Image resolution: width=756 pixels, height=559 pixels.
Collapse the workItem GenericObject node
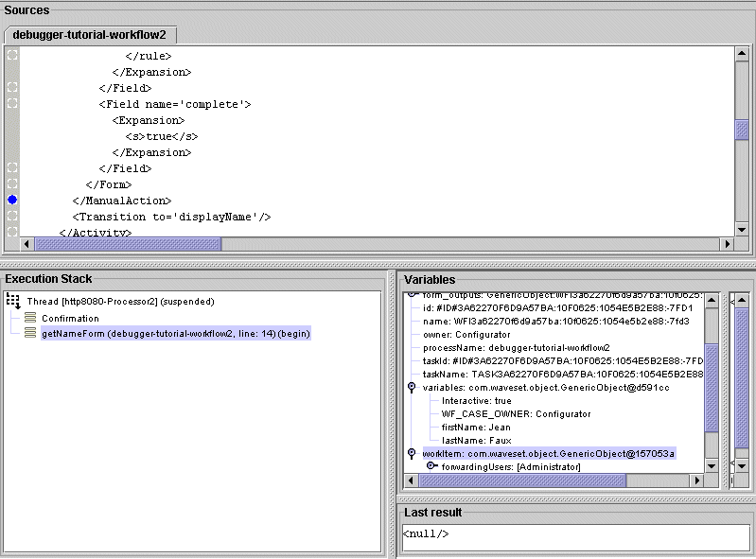tap(412, 453)
